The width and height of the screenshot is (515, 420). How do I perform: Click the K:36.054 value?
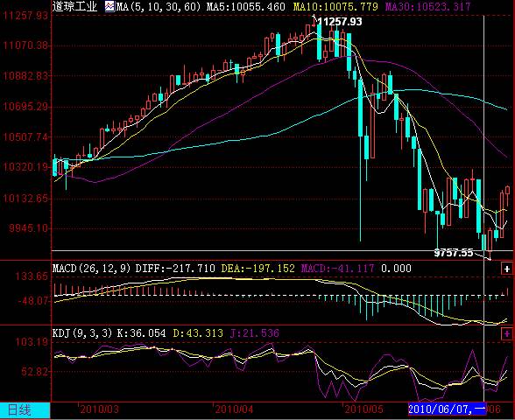pos(141,333)
